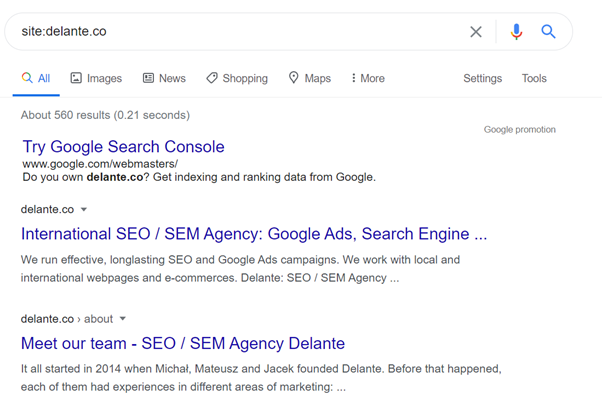Viewport: 602px width, 412px height.
Task: Click the Images tab picture icon
Action: 76,78
